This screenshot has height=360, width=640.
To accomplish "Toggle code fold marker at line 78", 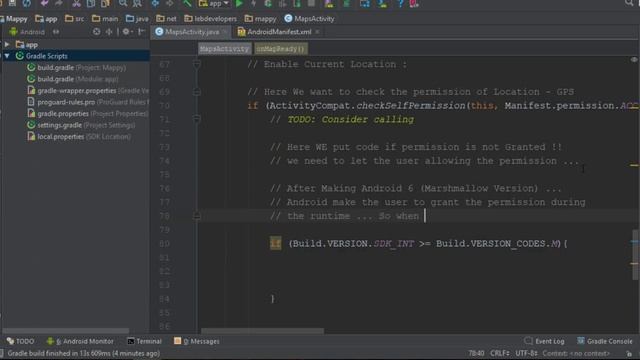I will [197, 216].
